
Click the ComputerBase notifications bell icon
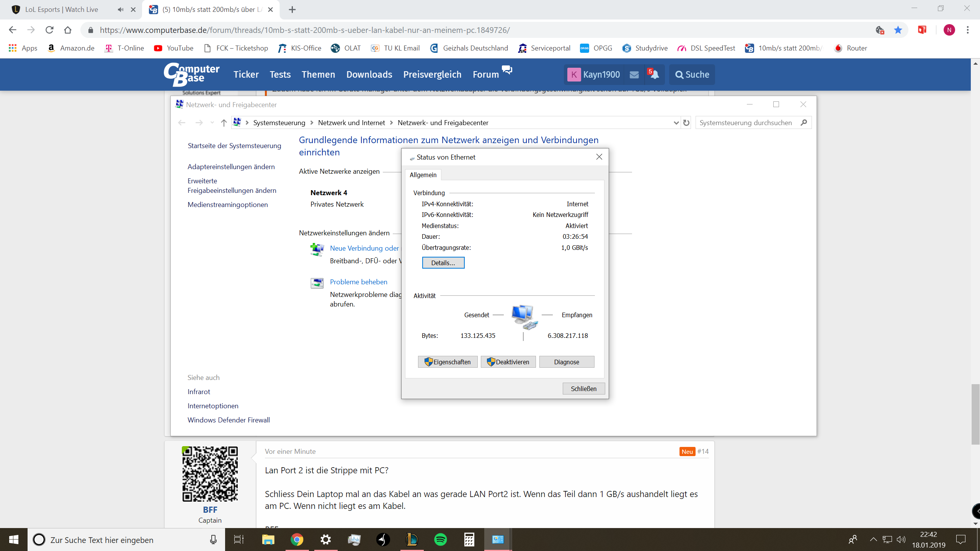point(654,75)
